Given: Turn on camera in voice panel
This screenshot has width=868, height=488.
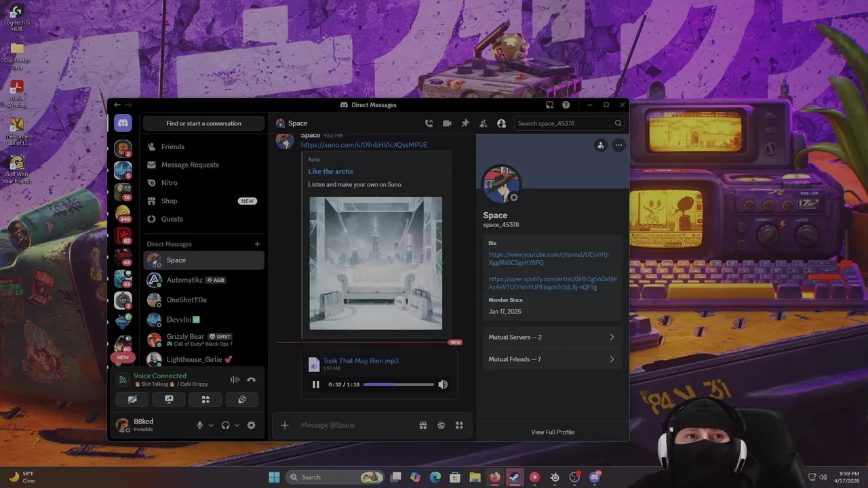Looking at the screenshot, I should 132,399.
